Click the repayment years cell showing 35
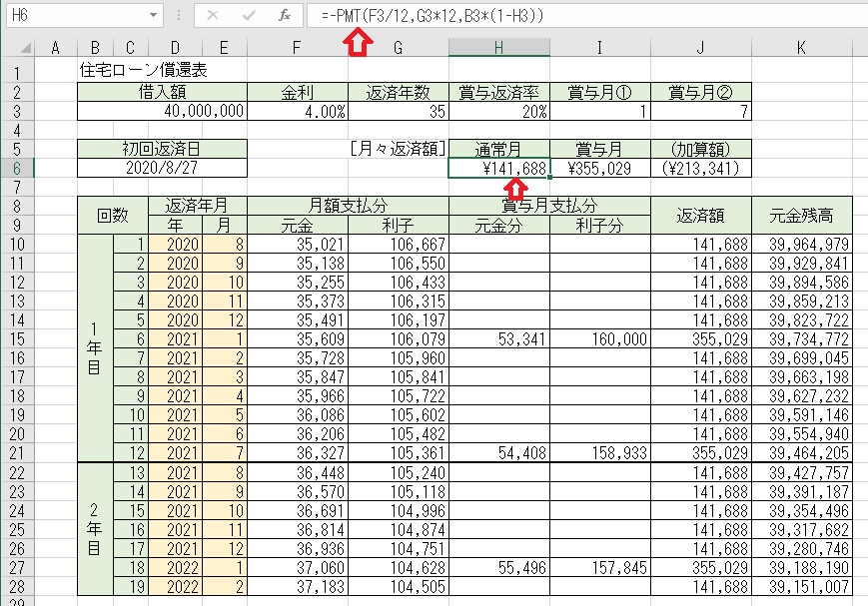This screenshot has height=606, width=868. [x=399, y=111]
